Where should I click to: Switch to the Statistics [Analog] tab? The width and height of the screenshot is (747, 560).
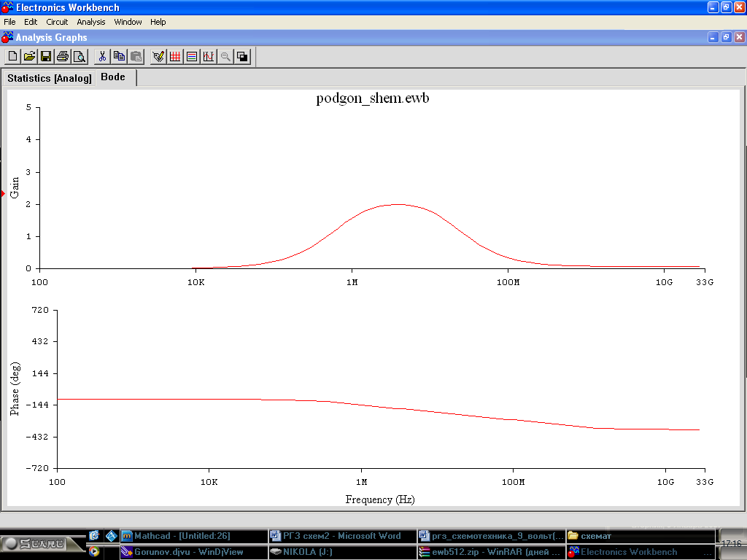pyautogui.click(x=49, y=78)
